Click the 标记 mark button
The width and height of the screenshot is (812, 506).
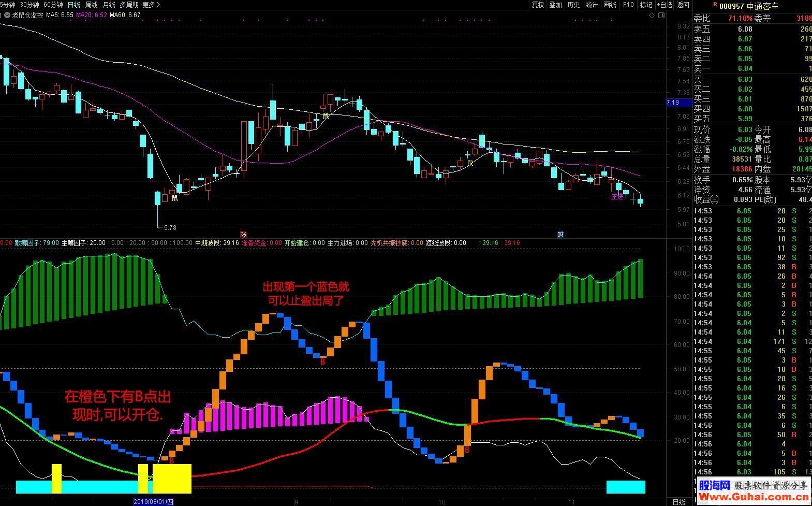click(x=646, y=5)
